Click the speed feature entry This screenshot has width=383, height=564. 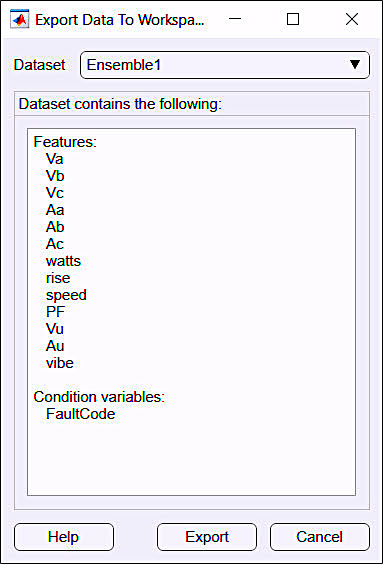click(66, 295)
